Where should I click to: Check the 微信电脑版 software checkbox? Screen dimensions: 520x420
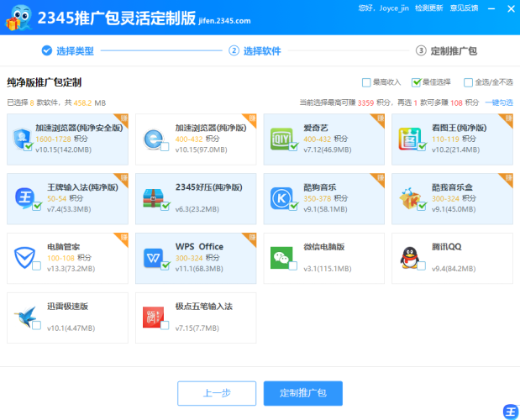[x=293, y=265]
